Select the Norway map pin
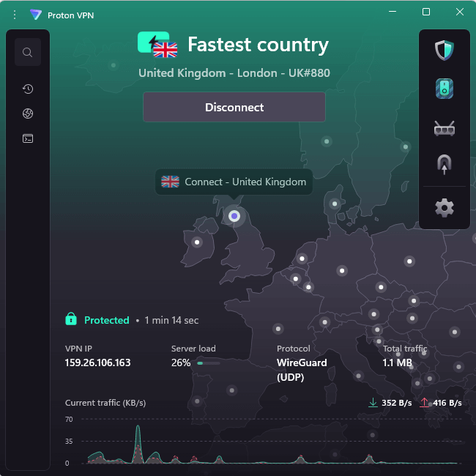Screen dimensions: 476x476 pyautogui.click(x=327, y=141)
